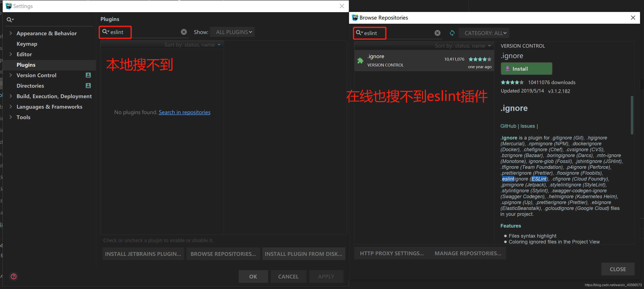Expand the Languages & Frameworks node
This screenshot has height=289, width=644.
pyautogui.click(x=10, y=107)
